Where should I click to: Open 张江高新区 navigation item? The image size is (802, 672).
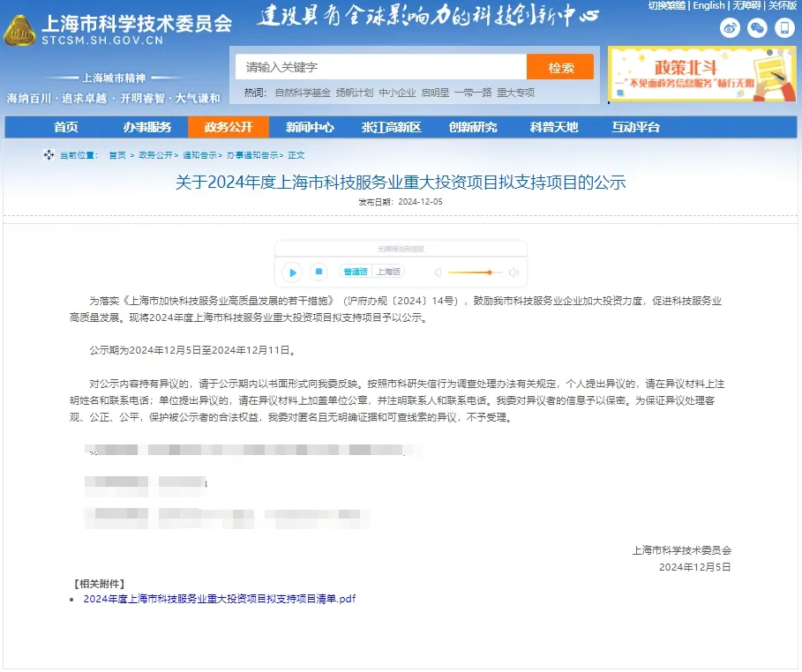pos(391,127)
